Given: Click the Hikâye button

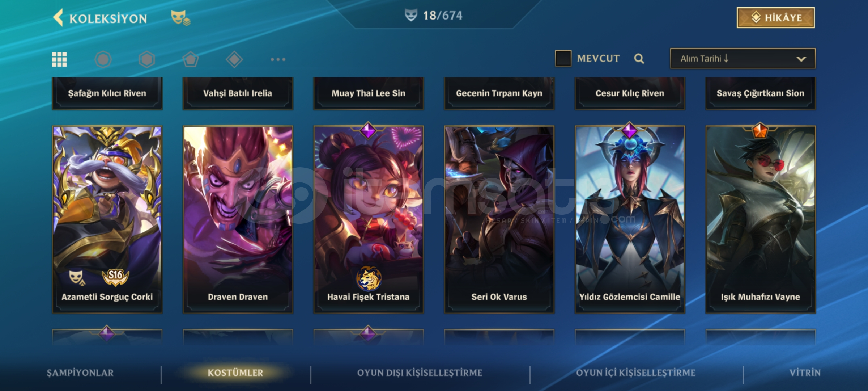Looking at the screenshot, I should (x=776, y=17).
